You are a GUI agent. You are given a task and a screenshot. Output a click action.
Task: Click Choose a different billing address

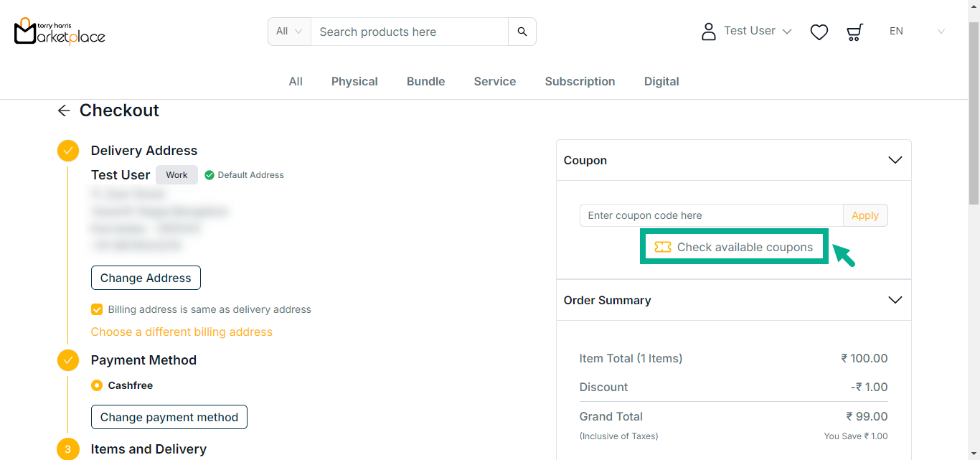pos(182,332)
